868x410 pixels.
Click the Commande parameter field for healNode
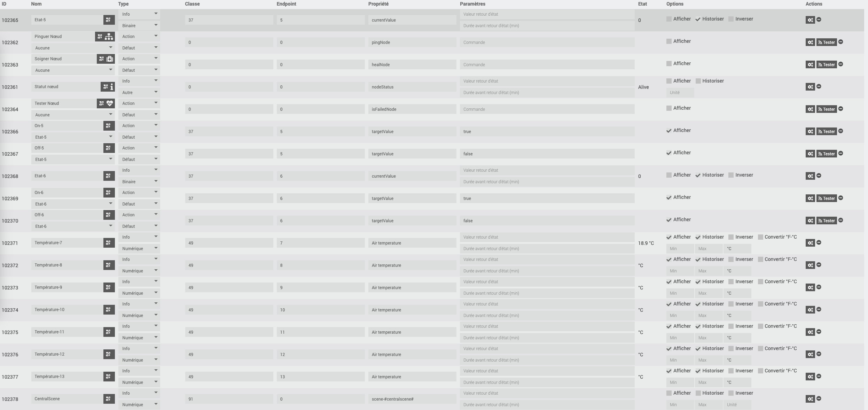[x=547, y=65]
